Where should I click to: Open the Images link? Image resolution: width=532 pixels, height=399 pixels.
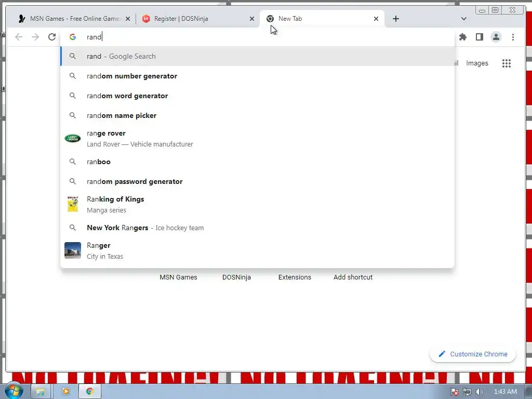coord(477,63)
